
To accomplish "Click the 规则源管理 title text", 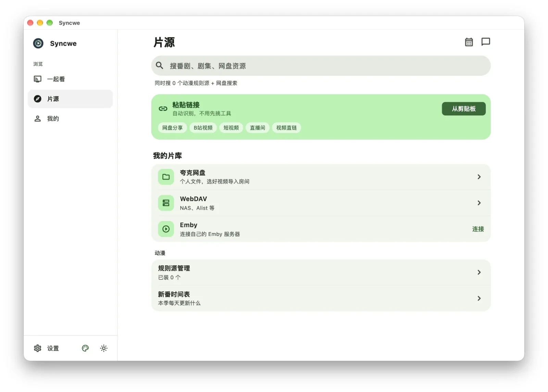I will tap(174, 268).
